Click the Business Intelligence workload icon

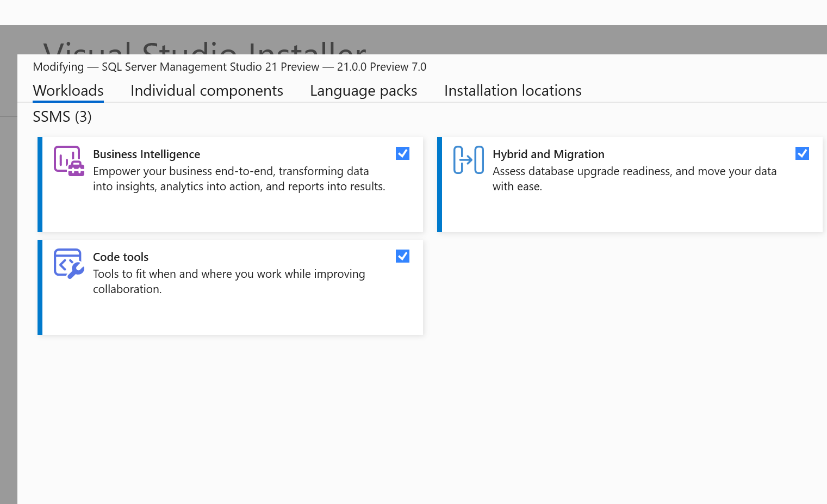click(x=69, y=160)
